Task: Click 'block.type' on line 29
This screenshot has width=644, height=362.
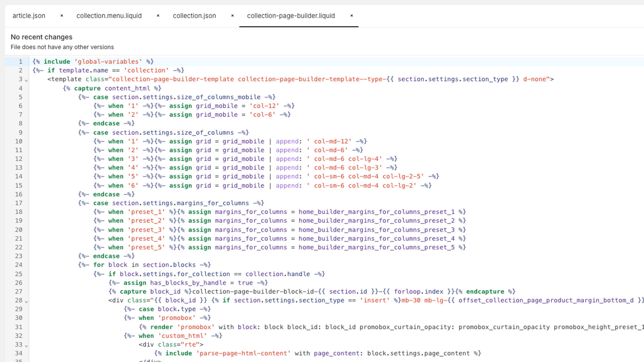Action: click(177, 309)
